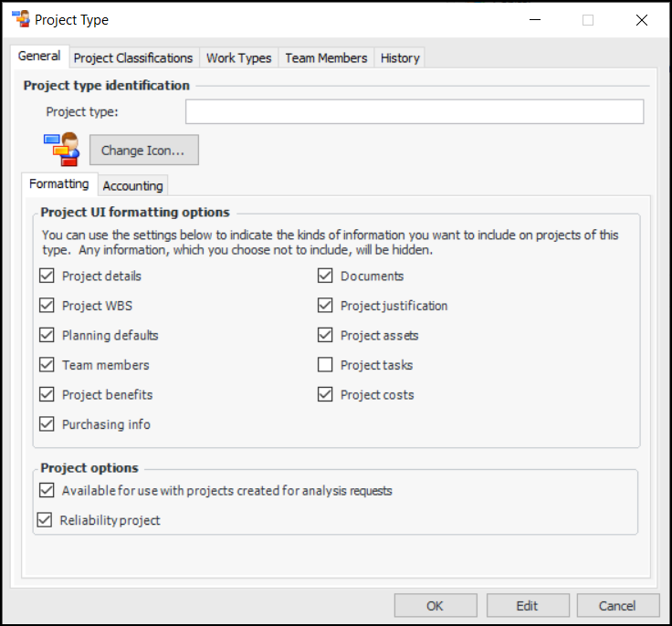
Task: Click the OK button
Action: click(435, 605)
